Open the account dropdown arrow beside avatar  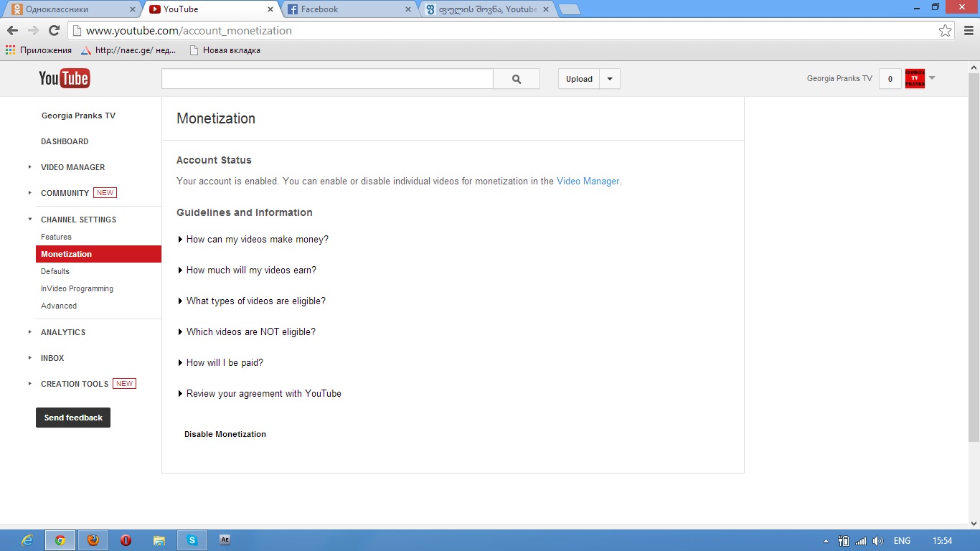pyautogui.click(x=932, y=78)
